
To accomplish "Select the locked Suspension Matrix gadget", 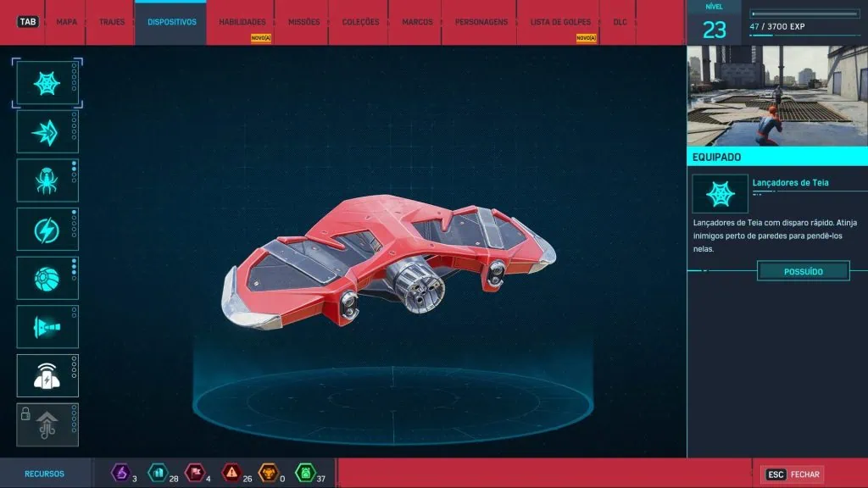I will coord(47,425).
